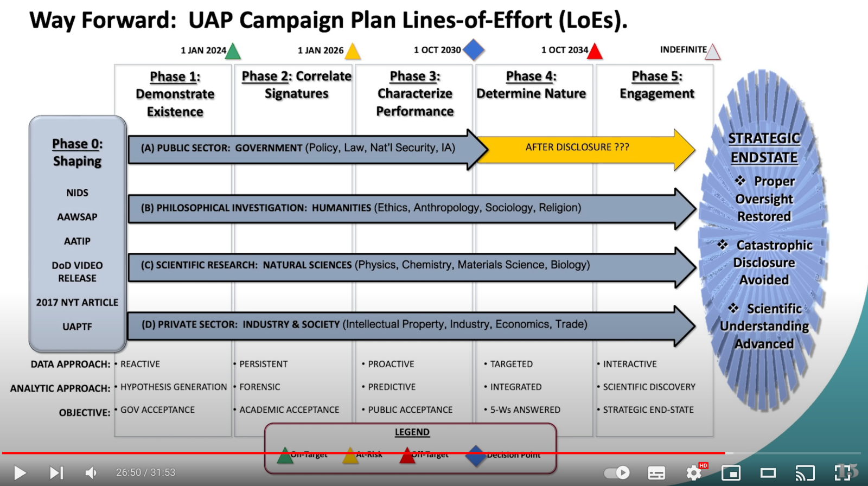868x486 pixels.
Task: Skip to the next video
Action: 56,473
